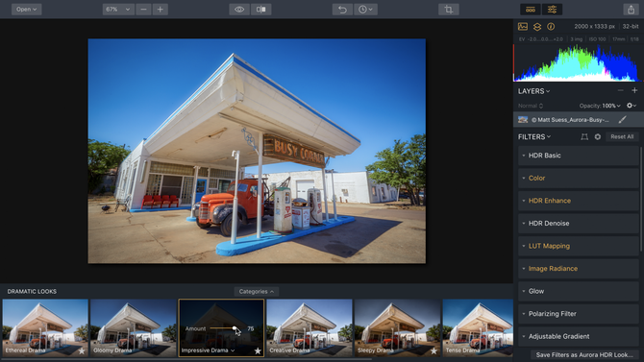Open the layers stack icon tab

tap(537, 27)
